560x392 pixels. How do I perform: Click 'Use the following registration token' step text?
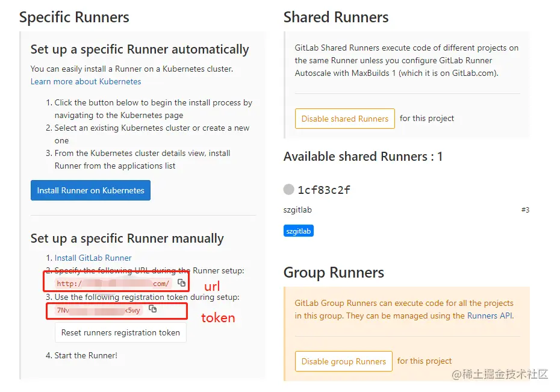click(x=147, y=297)
